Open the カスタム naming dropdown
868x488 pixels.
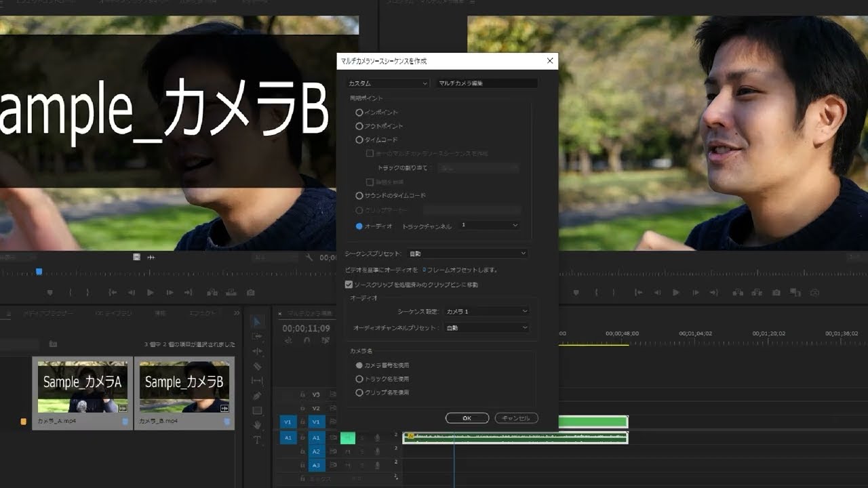(387, 83)
